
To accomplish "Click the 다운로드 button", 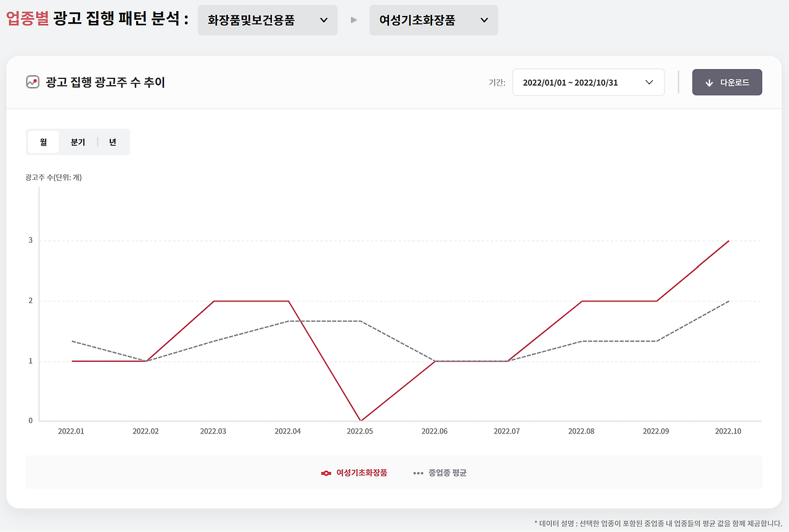I will point(727,82).
